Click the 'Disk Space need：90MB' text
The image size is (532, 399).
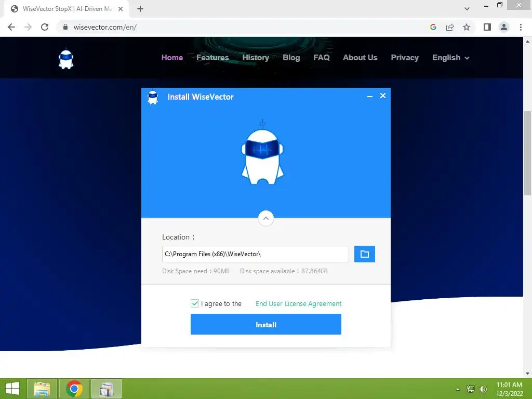point(196,271)
